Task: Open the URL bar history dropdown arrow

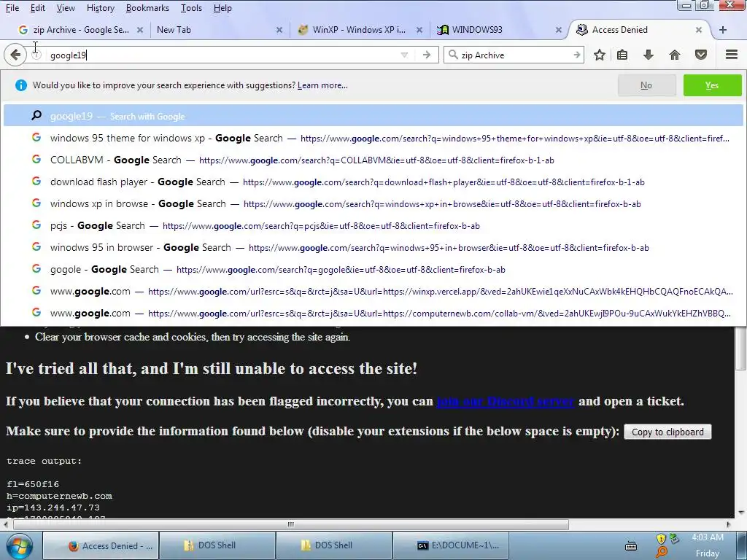Action: [x=404, y=55]
